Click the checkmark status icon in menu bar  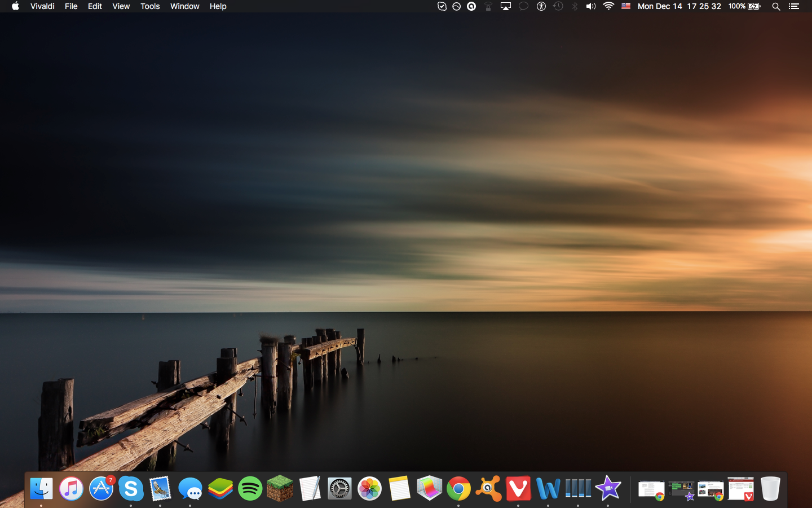pyautogui.click(x=442, y=6)
